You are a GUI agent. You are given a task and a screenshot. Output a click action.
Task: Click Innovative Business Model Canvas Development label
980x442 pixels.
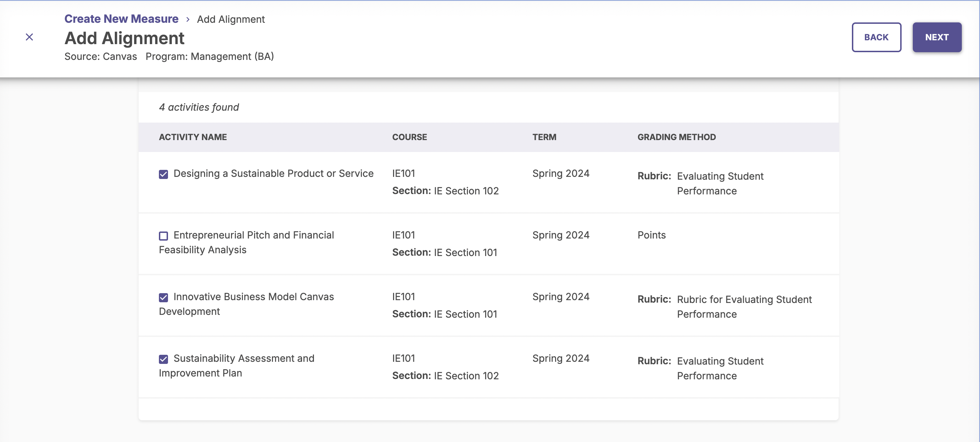coord(246,304)
